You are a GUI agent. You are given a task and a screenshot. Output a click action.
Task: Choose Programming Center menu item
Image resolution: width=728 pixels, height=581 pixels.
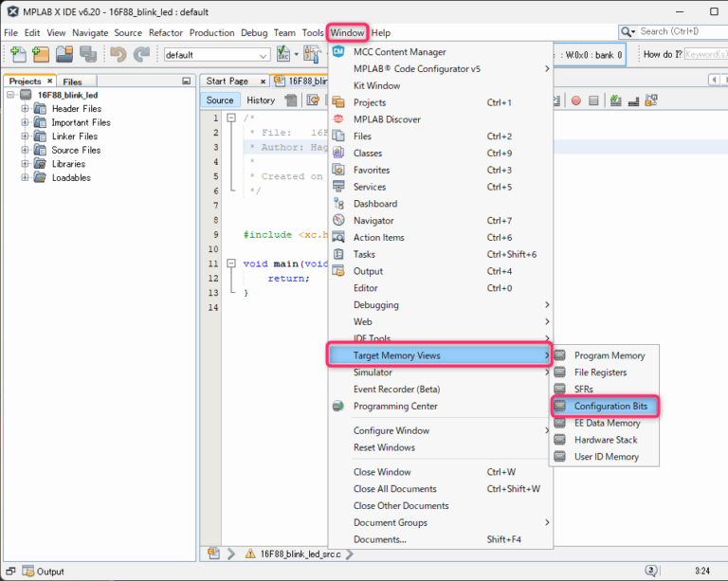click(x=395, y=407)
